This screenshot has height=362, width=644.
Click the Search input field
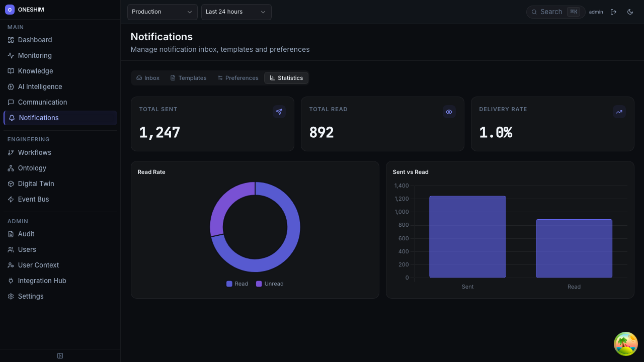click(x=551, y=12)
